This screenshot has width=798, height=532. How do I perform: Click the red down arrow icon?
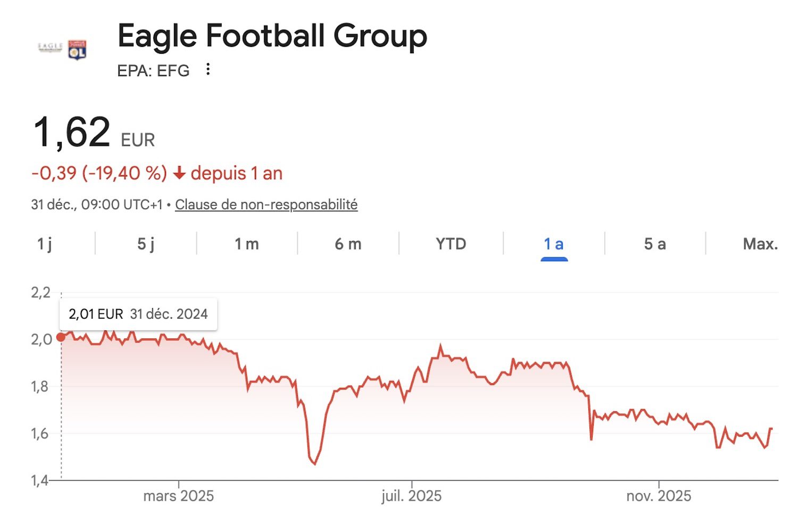point(179,173)
